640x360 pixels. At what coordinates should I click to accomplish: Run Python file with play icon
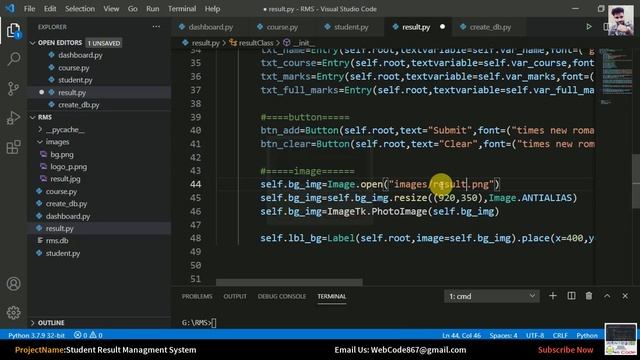[x=589, y=27]
